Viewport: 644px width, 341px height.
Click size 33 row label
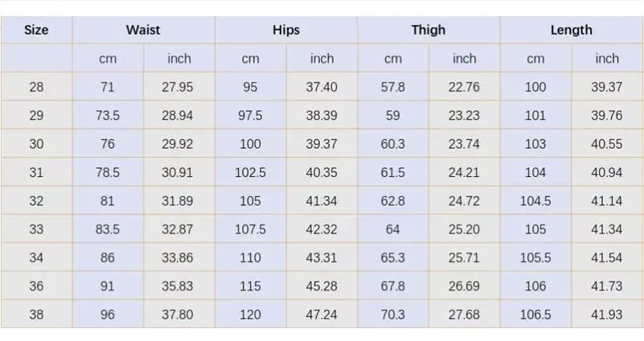point(36,229)
